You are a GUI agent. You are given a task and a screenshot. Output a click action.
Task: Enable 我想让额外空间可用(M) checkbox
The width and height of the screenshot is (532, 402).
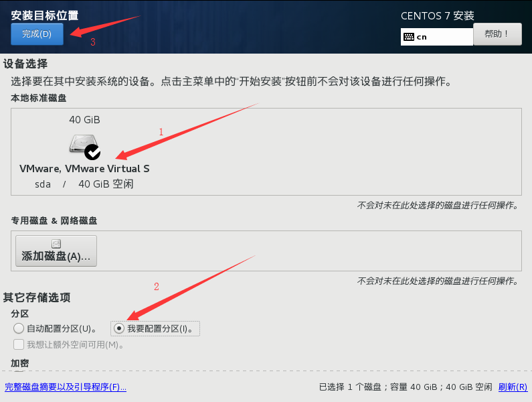click(x=19, y=344)
